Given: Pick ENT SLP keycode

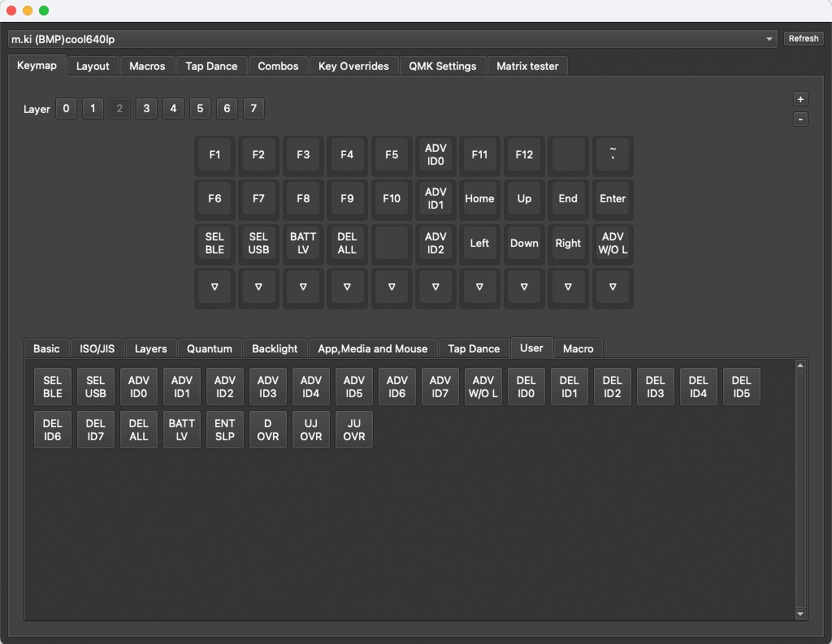Looking at the screenshot, I should click(x=225, y=430).
